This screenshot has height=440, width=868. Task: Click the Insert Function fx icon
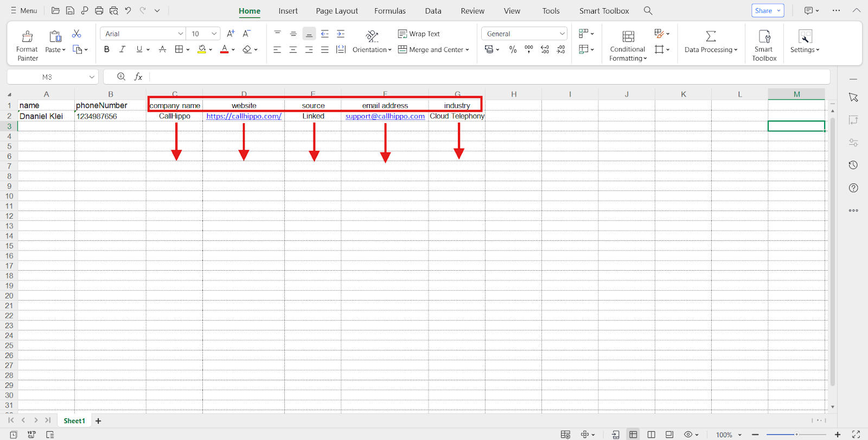(138, 76)
